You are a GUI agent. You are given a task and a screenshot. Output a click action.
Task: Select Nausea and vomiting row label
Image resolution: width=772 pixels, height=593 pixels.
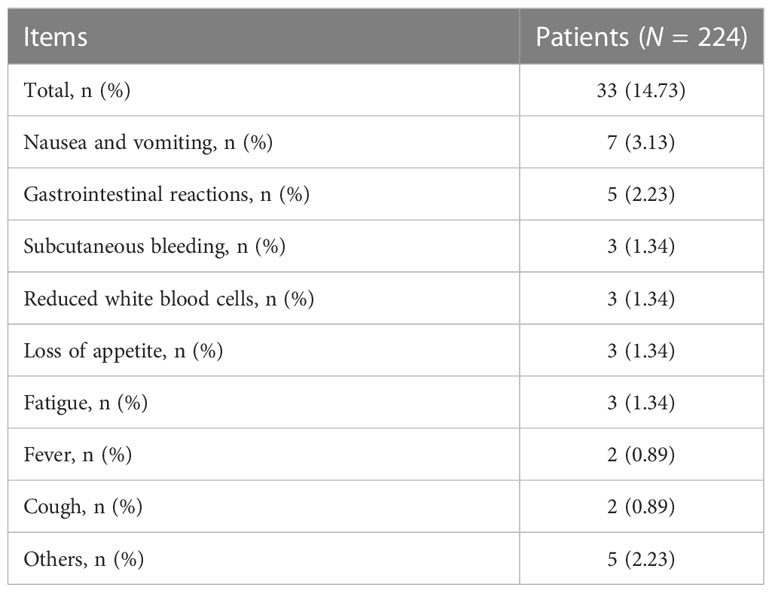[x=148, y=142]
